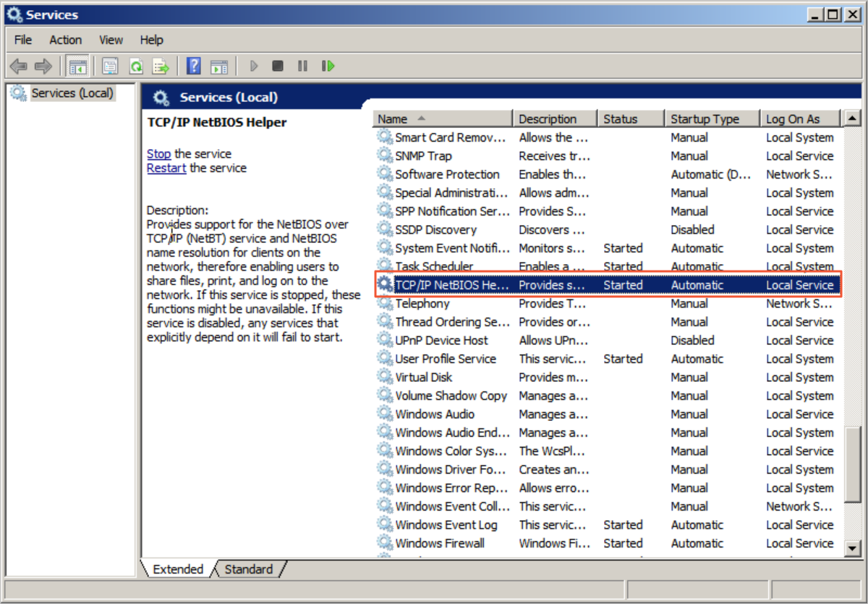868x604 pixels.
Task: Toggle the console tree visibility
Action: click(x=77, y=66)
